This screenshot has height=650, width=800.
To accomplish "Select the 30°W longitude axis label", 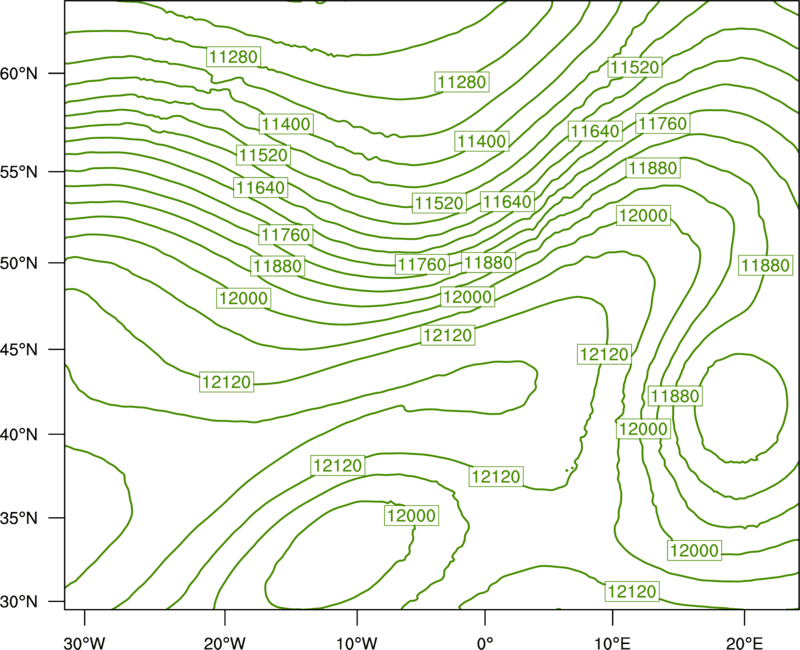I will 85,643.
